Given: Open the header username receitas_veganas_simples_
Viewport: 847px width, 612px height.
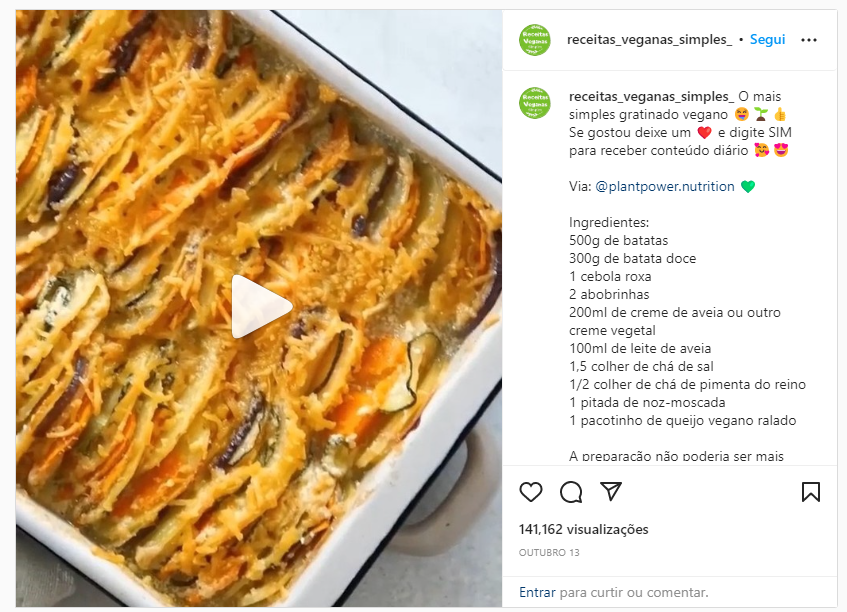Looking at the screenshot, I should pyautogui.click(x=649, y=39).
